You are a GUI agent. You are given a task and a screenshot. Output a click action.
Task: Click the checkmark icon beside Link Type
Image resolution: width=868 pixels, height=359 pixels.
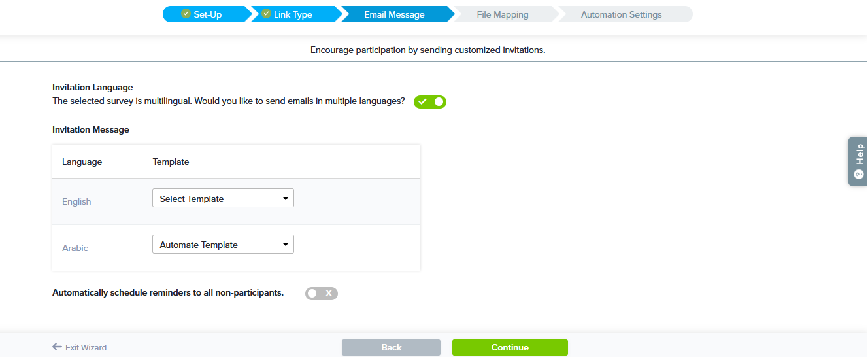pos(266,14)
